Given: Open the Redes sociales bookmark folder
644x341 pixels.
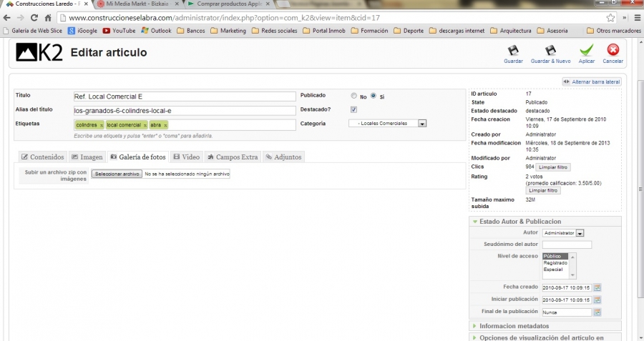Looking at the screenshot, I should click(274, 31).
